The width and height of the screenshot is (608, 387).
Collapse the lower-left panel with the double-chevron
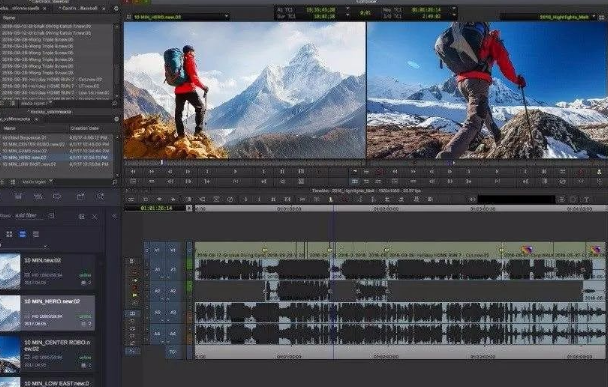pos(115,216)
